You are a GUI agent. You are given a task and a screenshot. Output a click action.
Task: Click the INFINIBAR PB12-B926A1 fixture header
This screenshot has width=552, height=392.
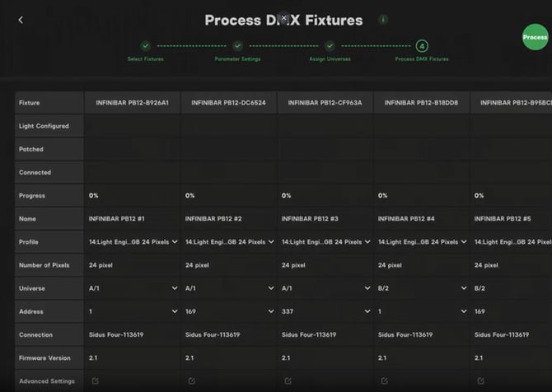tap(133, 103)
